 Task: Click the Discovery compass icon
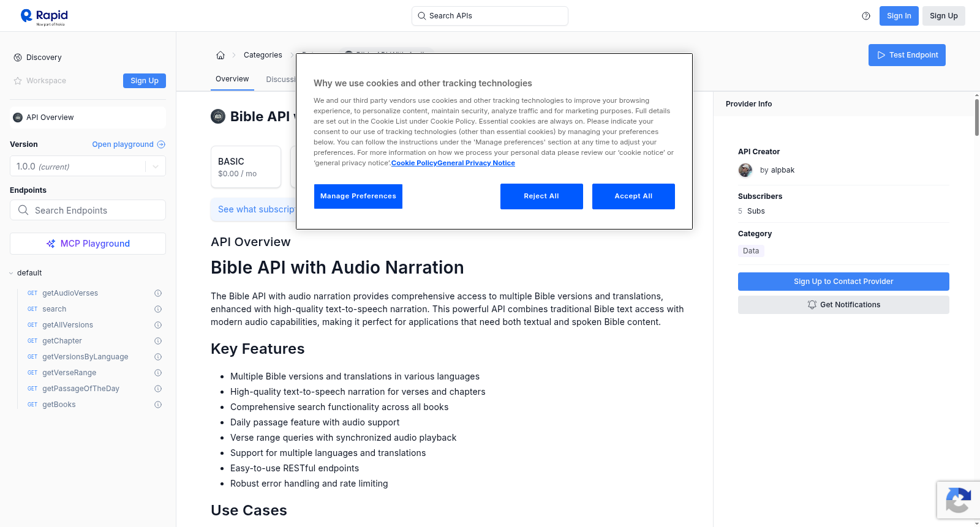click(18, 58)
